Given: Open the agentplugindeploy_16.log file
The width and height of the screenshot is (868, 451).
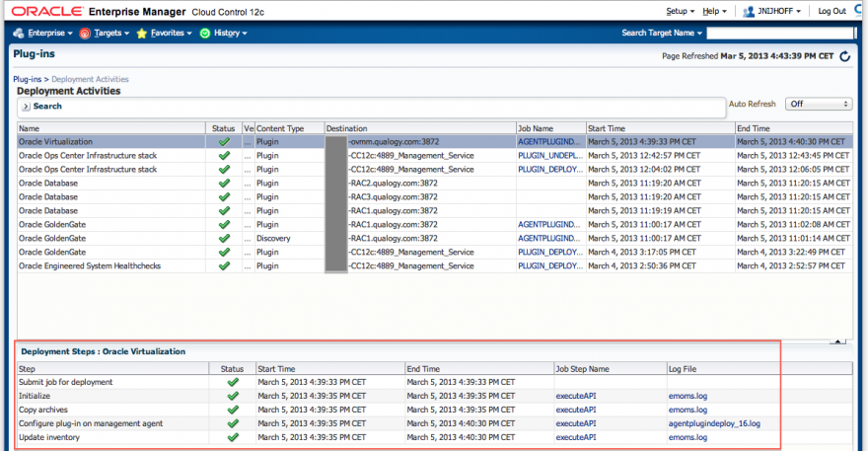Looking at the screenshot, I should [x=714, y=423].
